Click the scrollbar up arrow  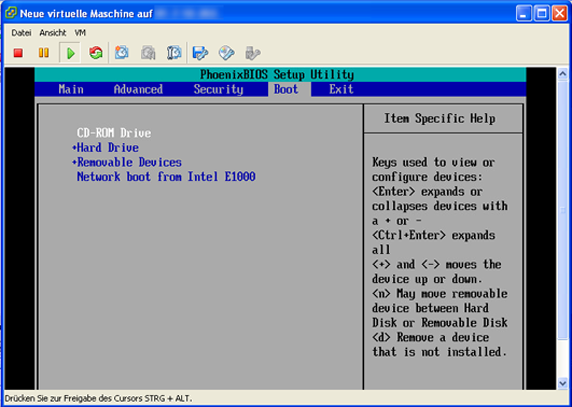[563, 74]
